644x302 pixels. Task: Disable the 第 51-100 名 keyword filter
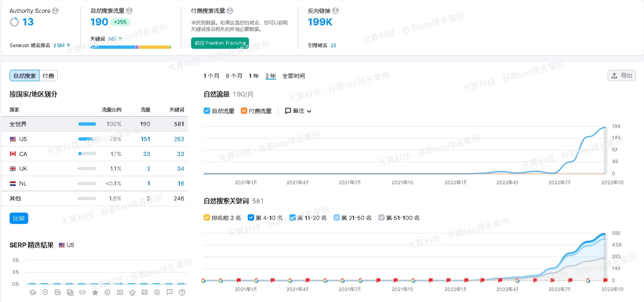click(381, 218)
